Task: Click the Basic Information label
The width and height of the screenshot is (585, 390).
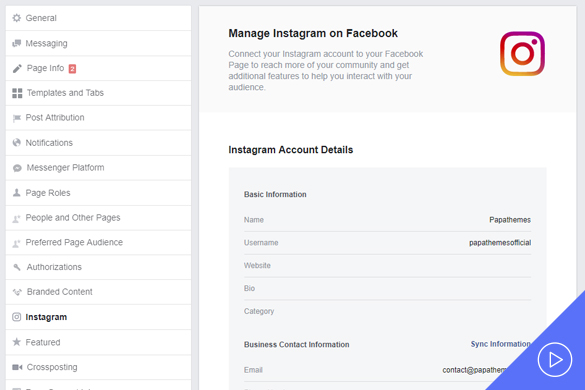Action: [x=275, y=194]
